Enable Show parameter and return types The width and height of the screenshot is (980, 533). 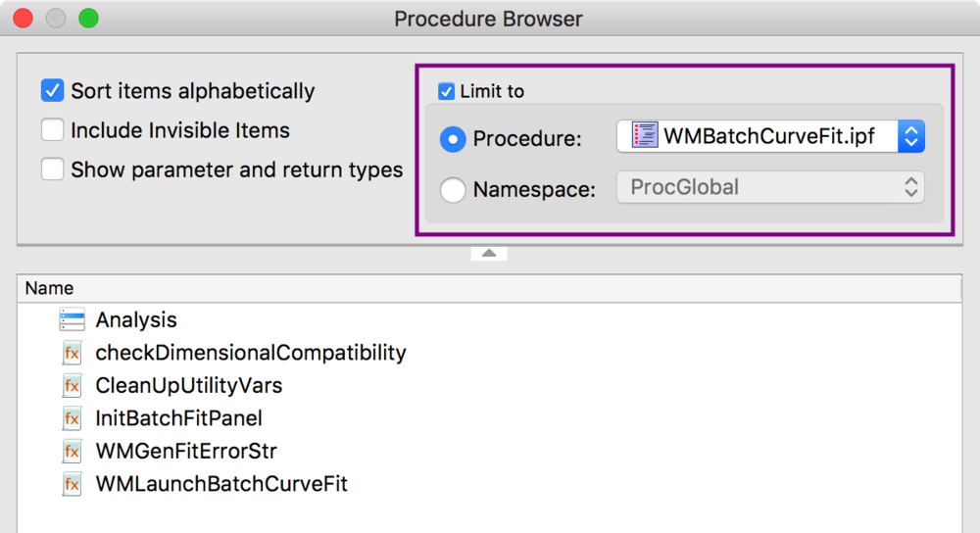tap(53, 170)
